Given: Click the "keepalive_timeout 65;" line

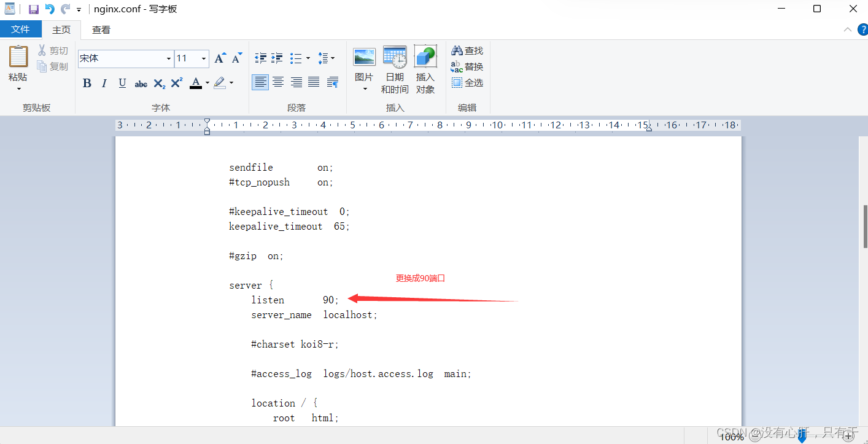Looking at the screenshot, I should (x=289, y=227).
